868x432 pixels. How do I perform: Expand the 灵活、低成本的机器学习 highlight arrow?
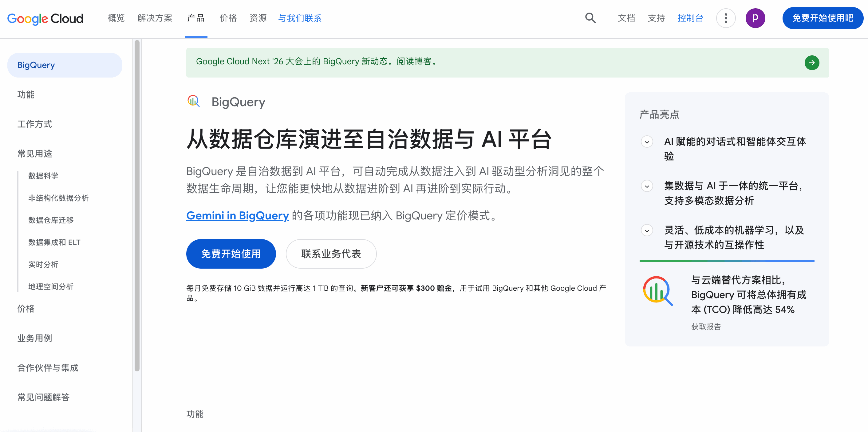647,230
